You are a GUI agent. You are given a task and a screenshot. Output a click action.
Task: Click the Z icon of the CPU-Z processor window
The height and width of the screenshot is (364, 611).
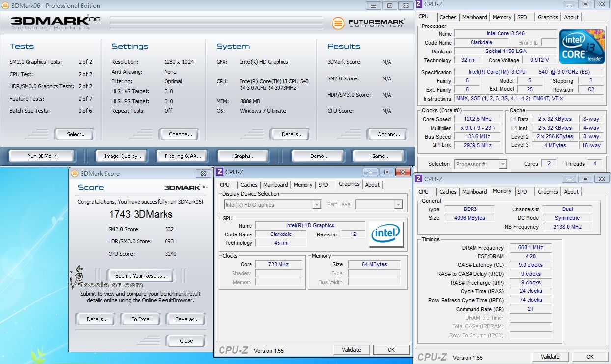(418, 4)
